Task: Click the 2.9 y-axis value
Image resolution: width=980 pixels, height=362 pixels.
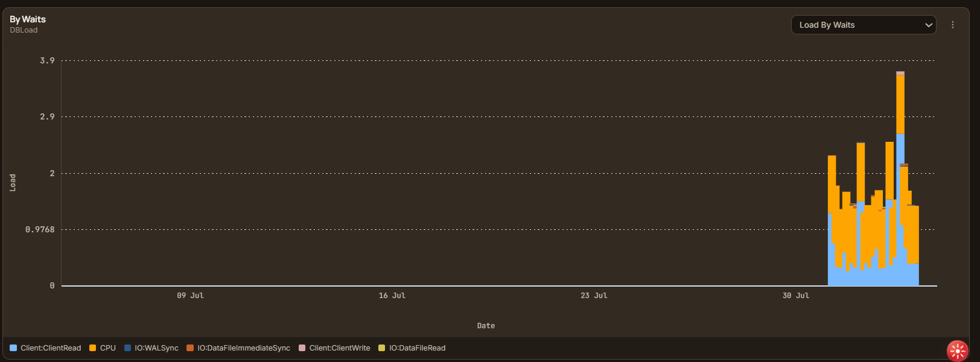Action: (47, 116)
